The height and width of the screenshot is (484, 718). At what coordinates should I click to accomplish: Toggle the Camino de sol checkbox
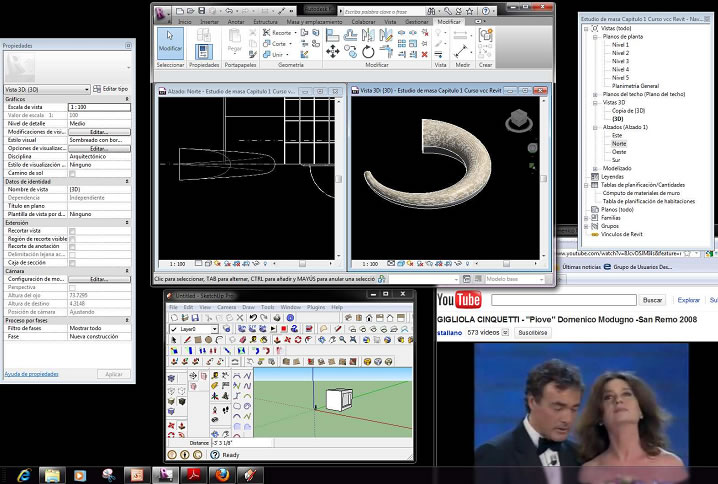coord(72,174)
